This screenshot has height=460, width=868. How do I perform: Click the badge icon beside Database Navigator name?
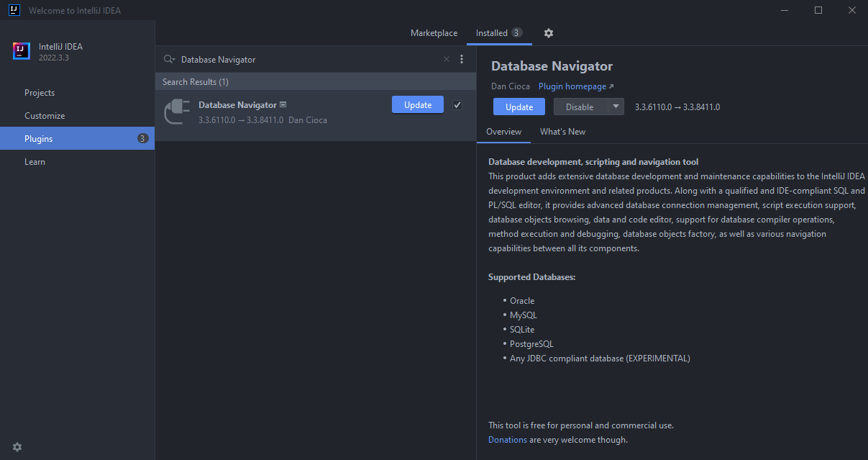point(282,104)
